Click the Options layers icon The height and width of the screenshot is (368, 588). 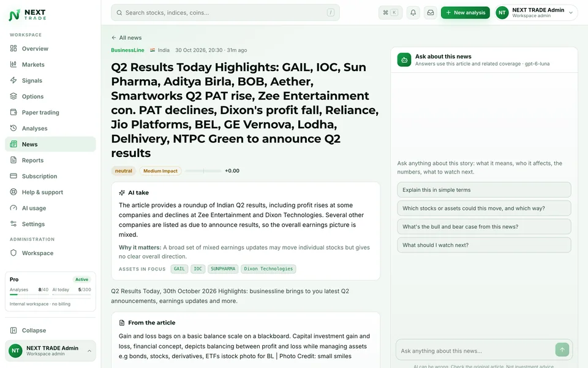click(x=13, y=96)
